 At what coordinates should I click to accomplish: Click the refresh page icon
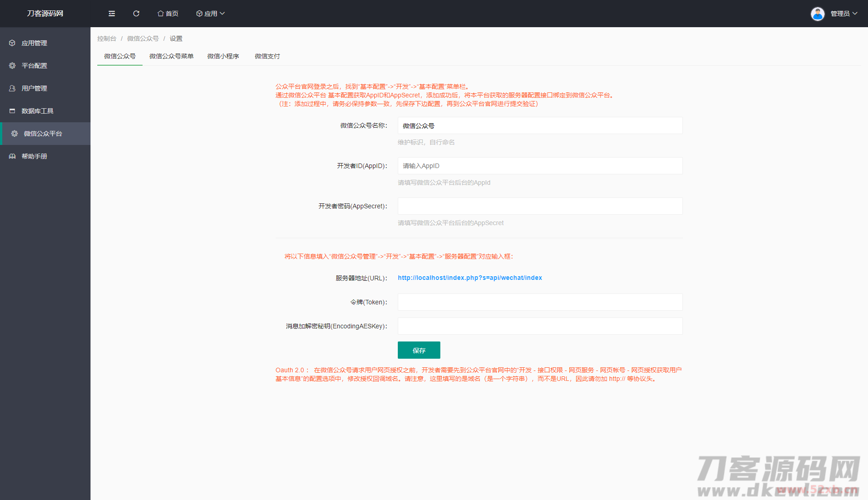pos(136,14)
